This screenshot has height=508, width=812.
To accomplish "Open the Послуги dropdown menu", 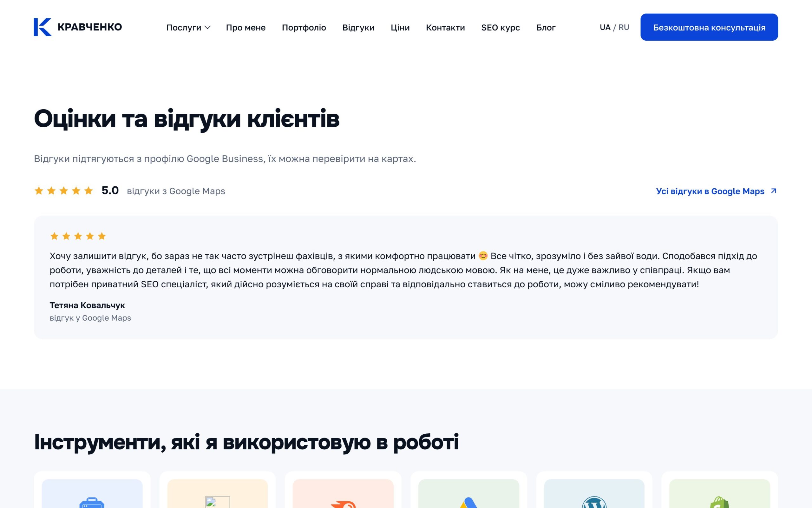I will tap(188, 28).
